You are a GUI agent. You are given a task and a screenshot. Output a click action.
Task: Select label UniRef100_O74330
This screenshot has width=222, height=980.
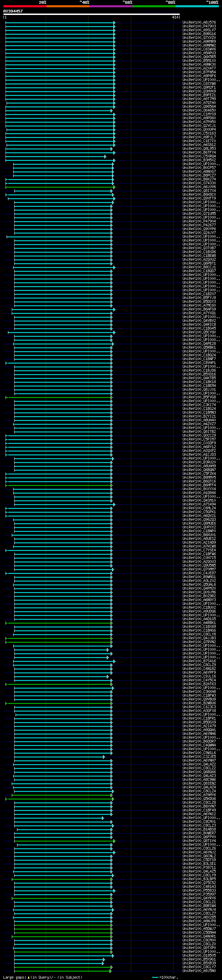click(199, 183)
